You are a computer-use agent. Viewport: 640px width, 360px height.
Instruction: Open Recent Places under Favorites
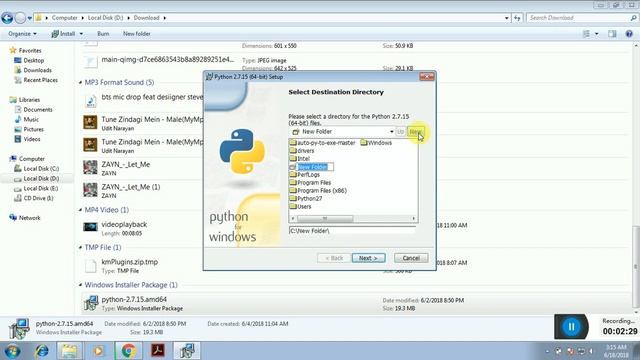point(36,80)
